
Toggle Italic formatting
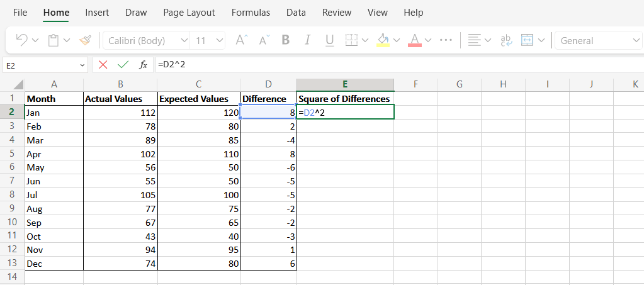coord(307,40)
